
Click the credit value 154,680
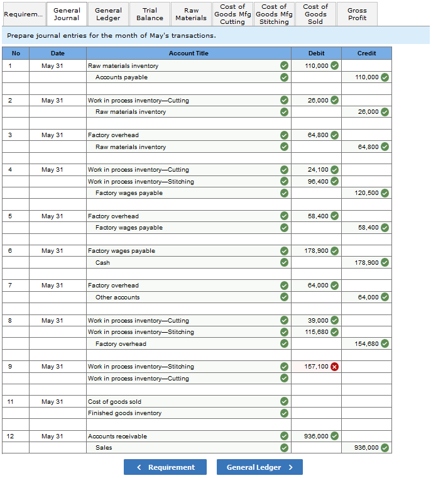(x=366, y=344)
